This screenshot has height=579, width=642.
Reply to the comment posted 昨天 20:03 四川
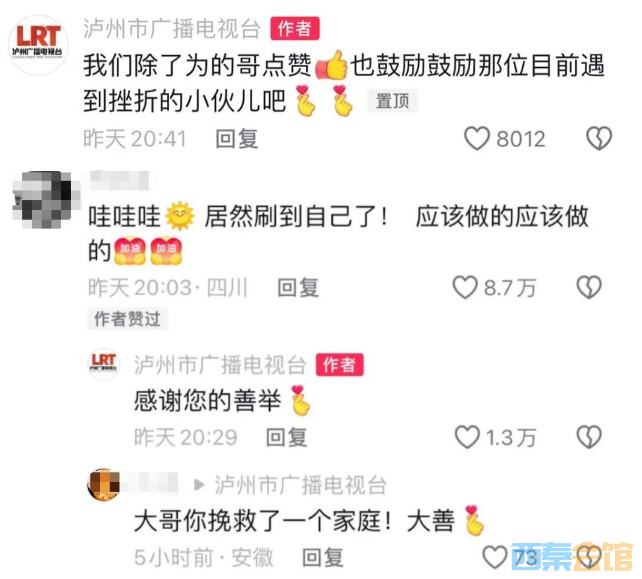click(x=298, y=287)
